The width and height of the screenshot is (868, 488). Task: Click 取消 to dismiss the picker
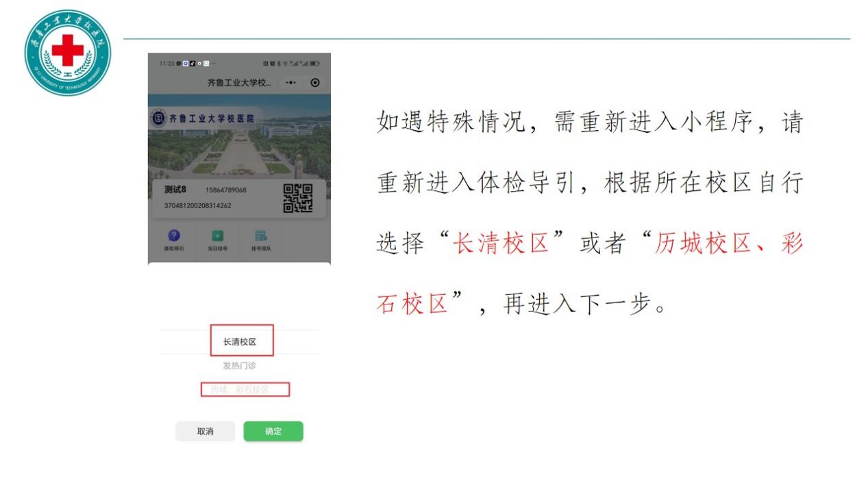tap(206, 431)
